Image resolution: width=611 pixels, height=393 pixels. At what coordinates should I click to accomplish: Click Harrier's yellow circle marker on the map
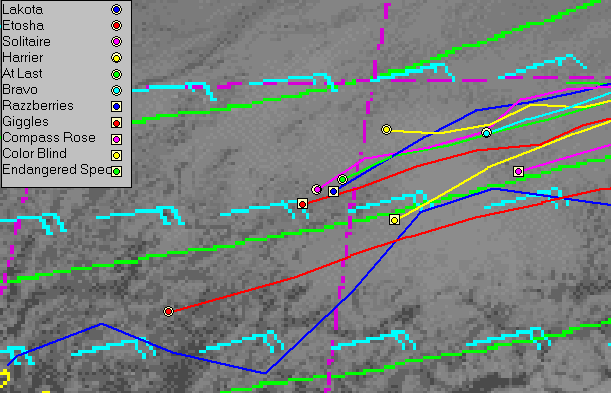pos(386,129)
